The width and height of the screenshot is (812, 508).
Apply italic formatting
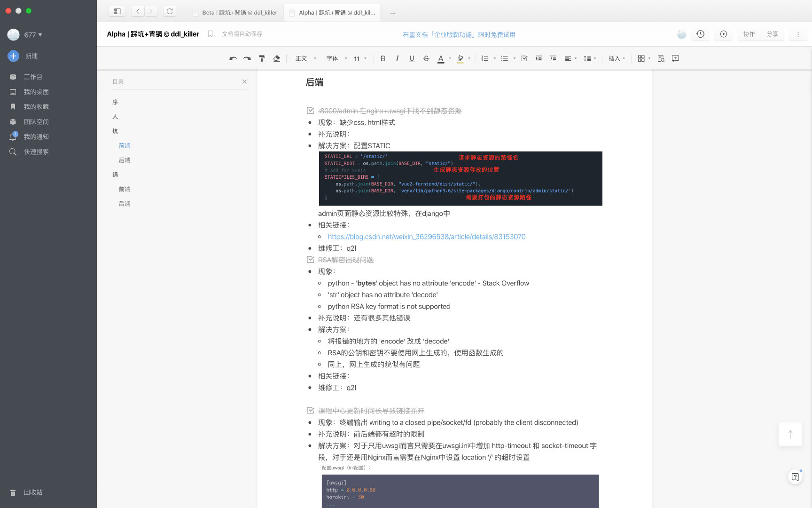[x=398, y=58]
